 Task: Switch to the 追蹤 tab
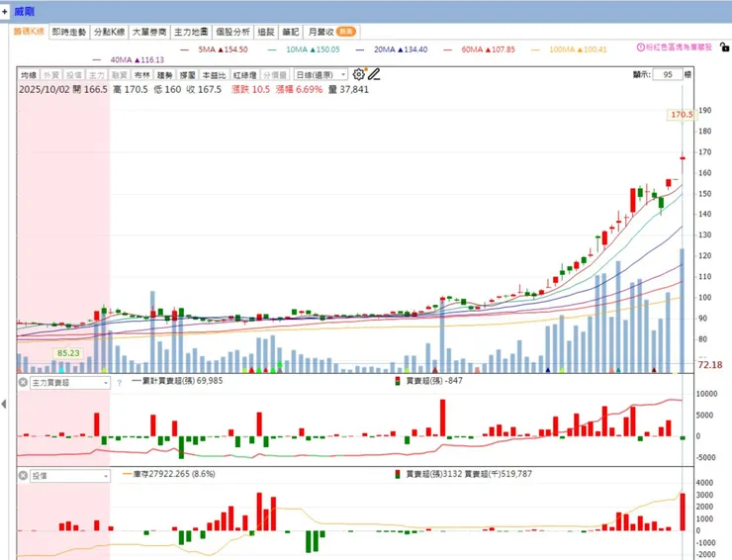(266, 32)
